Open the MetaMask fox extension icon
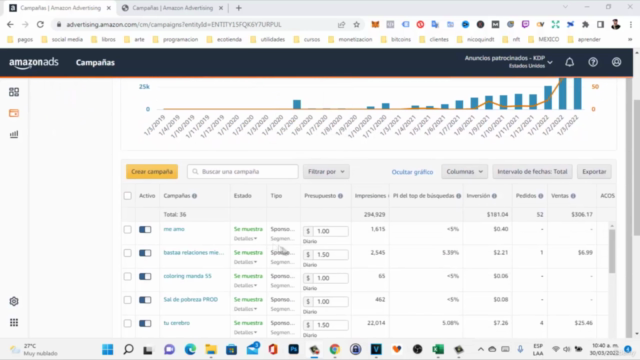Viewport: 640px width, 360px height. (x=375, y=24)
